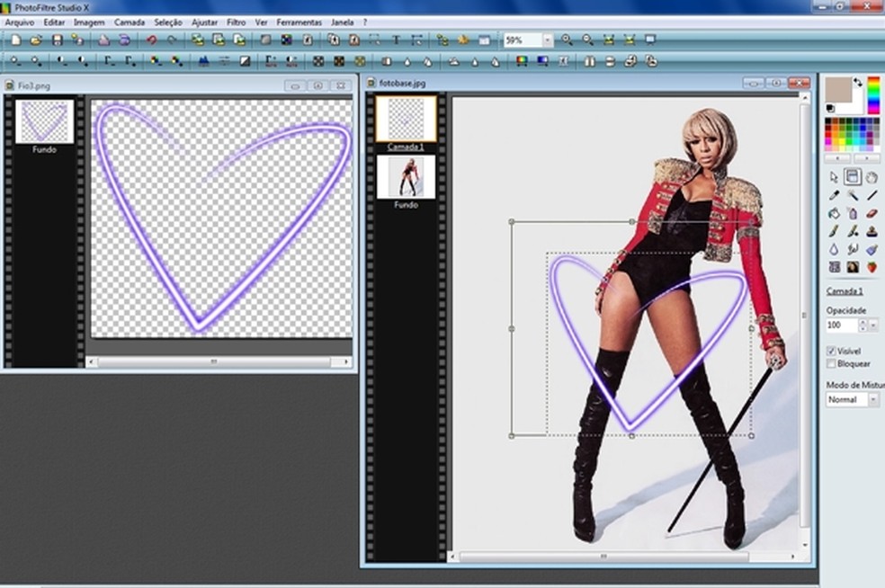Select the magic wand tool
The width and height of the screenshot is (885, 588).
click(x=853, y=195)
